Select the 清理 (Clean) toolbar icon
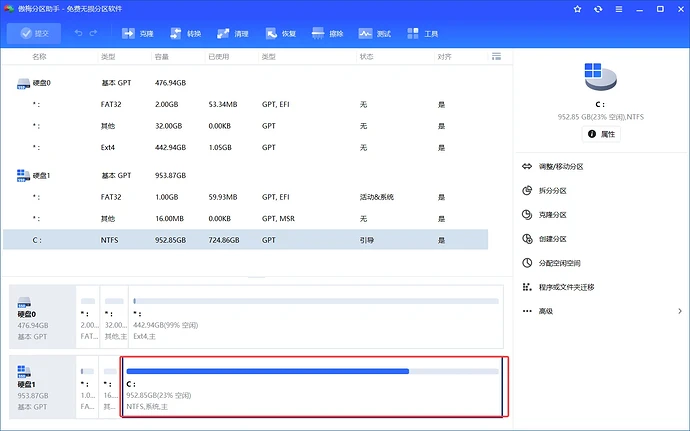Image resolution: width=690 pixels, height=431 pixels. coord(231,33)
